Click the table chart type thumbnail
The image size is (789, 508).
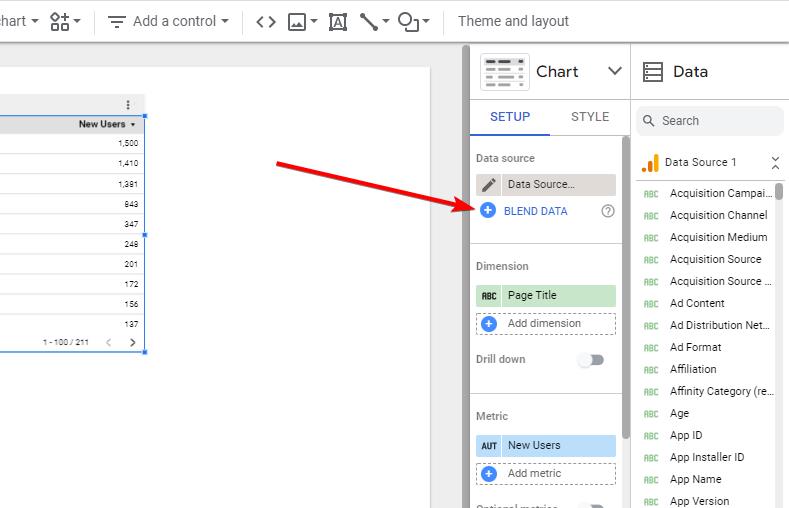[x=505, y=72]
